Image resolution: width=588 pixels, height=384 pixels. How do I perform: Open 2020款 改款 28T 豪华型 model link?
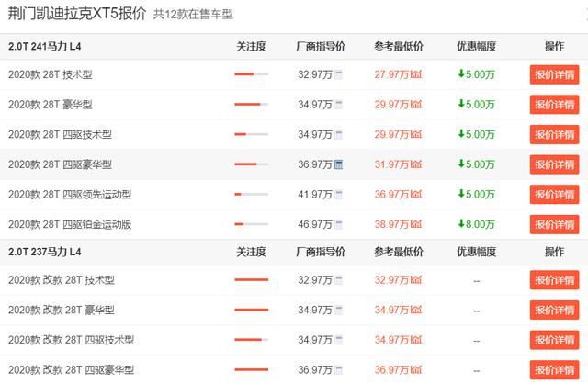62,311
